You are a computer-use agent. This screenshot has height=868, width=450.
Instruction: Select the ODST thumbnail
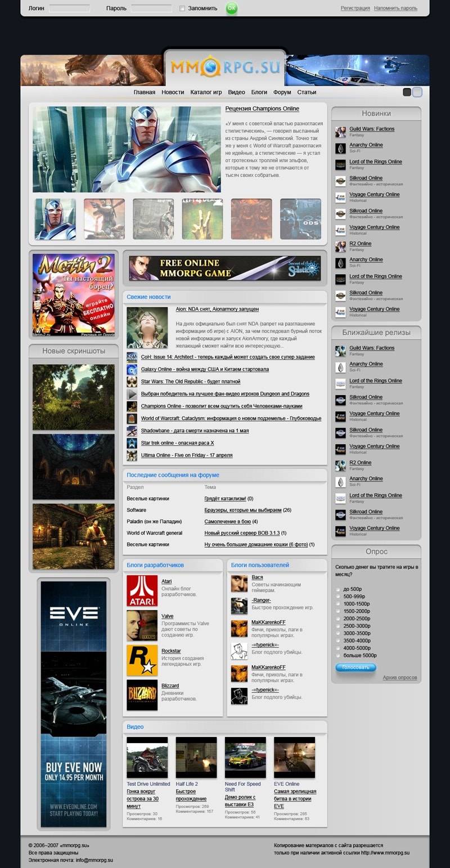(x=301, y=219)
